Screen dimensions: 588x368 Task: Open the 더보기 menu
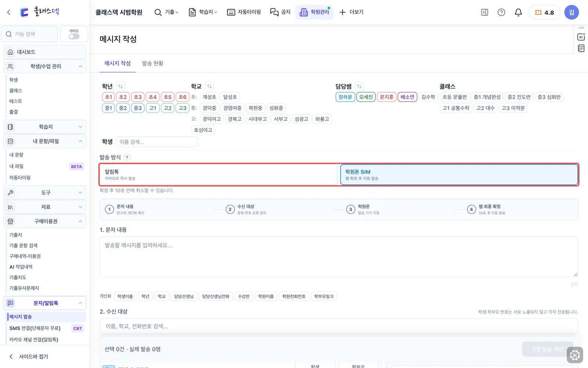(x=351, y=12)
